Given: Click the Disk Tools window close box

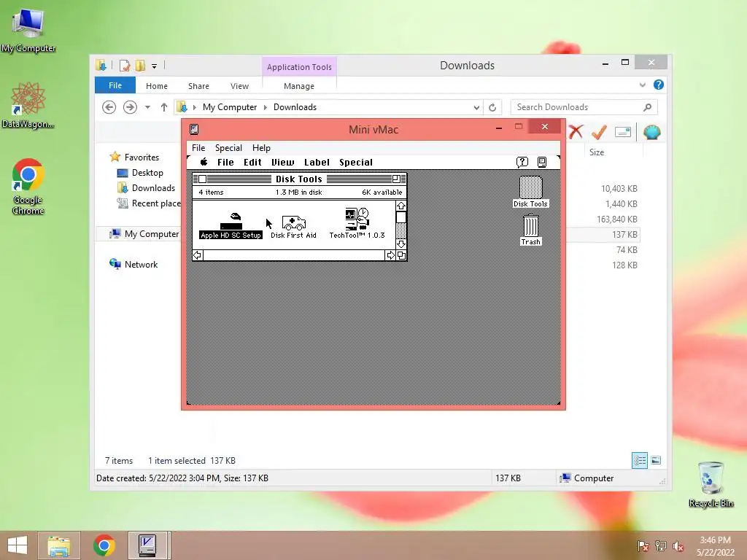Looking at the screenshot, I should click(203, 179).
